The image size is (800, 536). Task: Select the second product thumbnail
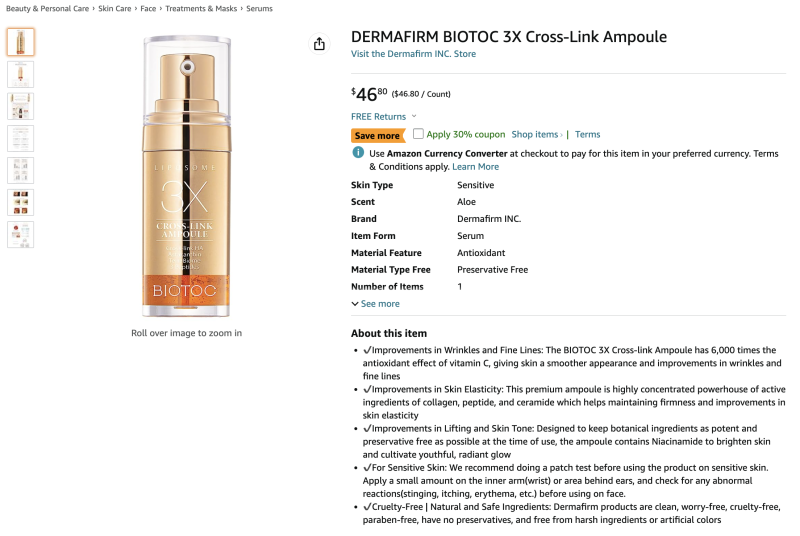(x=20, y=74)
